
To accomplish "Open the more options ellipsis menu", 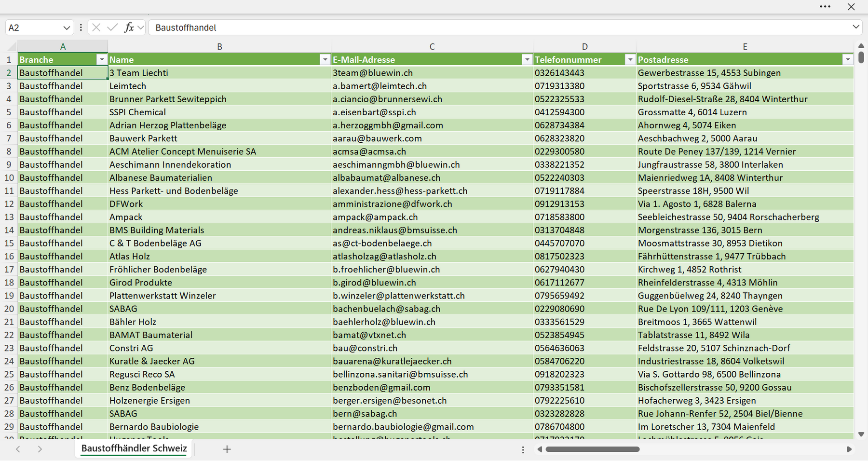I will point(825,7).
